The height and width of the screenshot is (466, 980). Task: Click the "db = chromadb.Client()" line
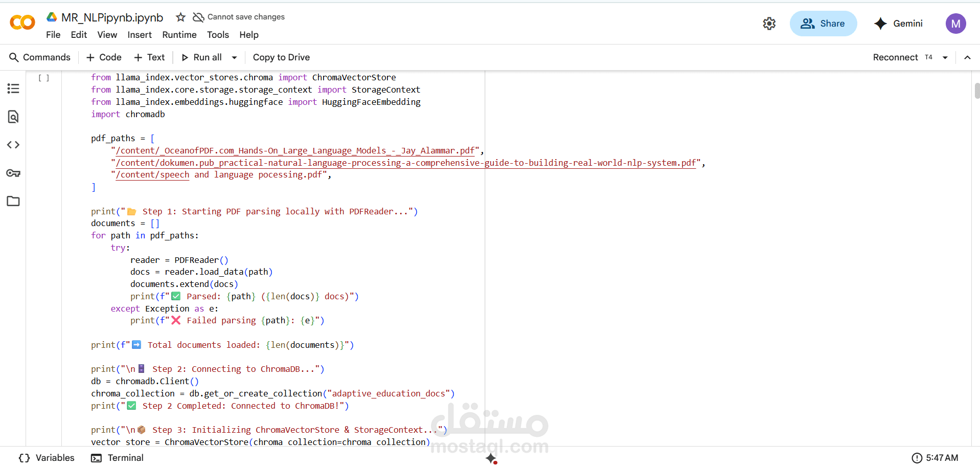pos(145,381)
